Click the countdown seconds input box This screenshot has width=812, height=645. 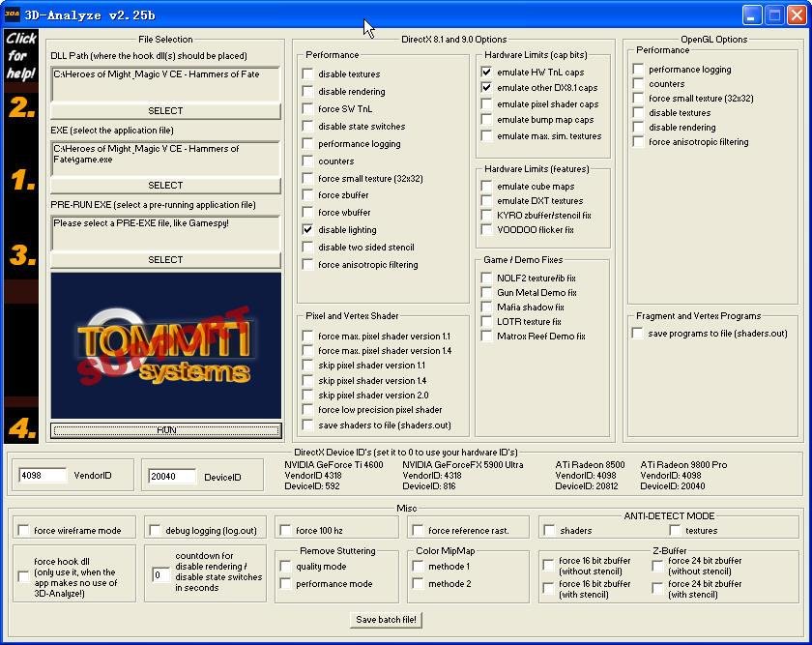tap(160, 575)
